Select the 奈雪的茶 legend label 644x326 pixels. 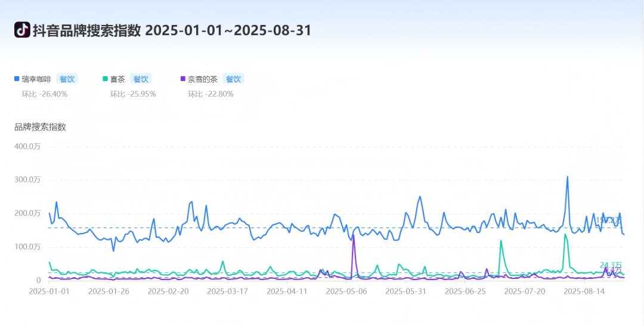203,79
